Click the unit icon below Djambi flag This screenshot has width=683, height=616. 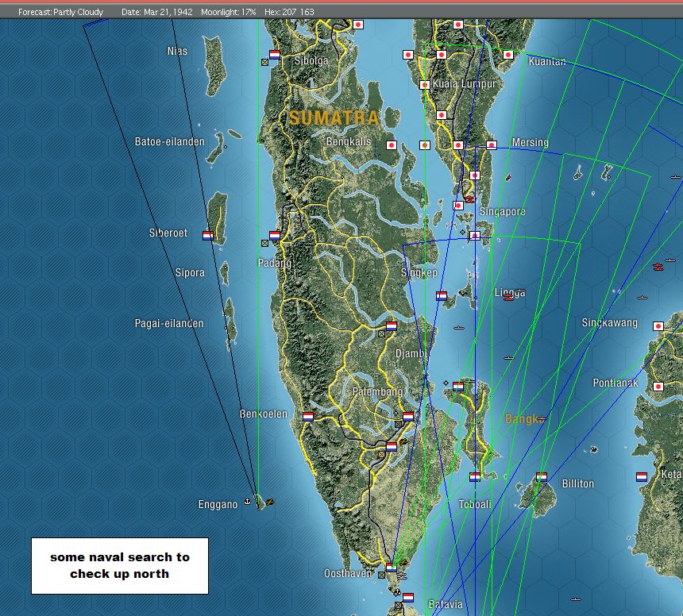click(x=381, y=334)
